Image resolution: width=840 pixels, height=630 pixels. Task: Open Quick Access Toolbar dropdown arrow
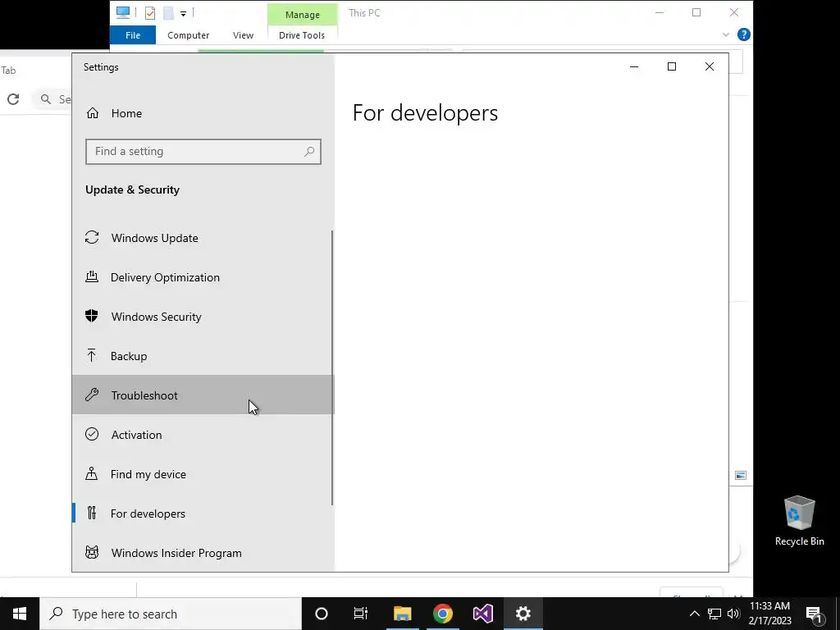tap(183, 14)
